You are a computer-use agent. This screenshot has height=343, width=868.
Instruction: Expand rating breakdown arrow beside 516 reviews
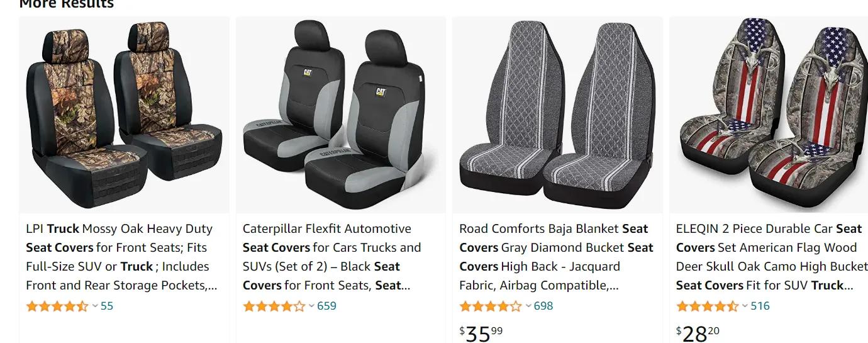click(x=745, y=306)
